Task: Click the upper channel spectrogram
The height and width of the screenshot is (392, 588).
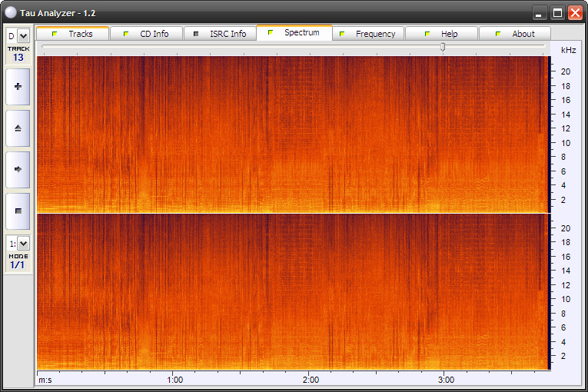Action: coord(292,133)
